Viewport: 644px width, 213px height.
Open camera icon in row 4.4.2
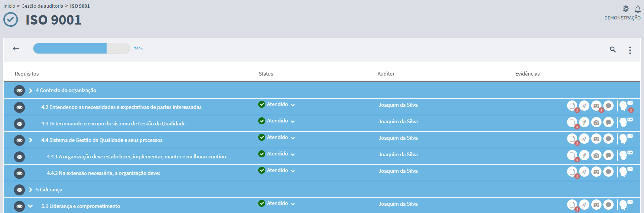coord(596,172)
